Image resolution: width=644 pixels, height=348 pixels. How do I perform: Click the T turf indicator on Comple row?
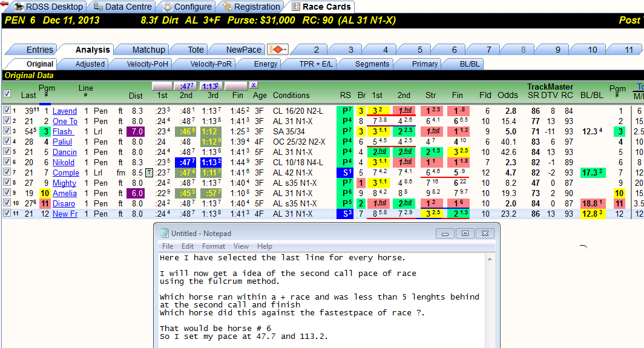tap(149, 173)
